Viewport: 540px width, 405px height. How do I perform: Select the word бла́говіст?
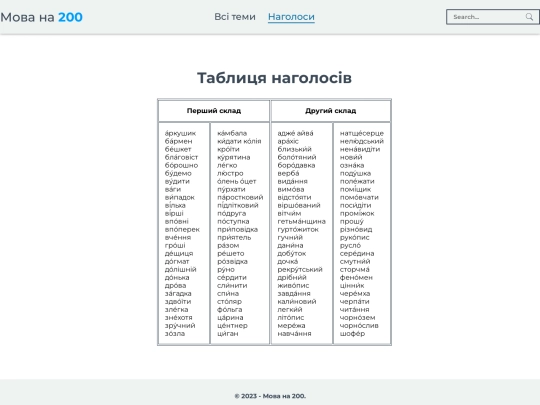pyautogui.click(x=181, y=157)
